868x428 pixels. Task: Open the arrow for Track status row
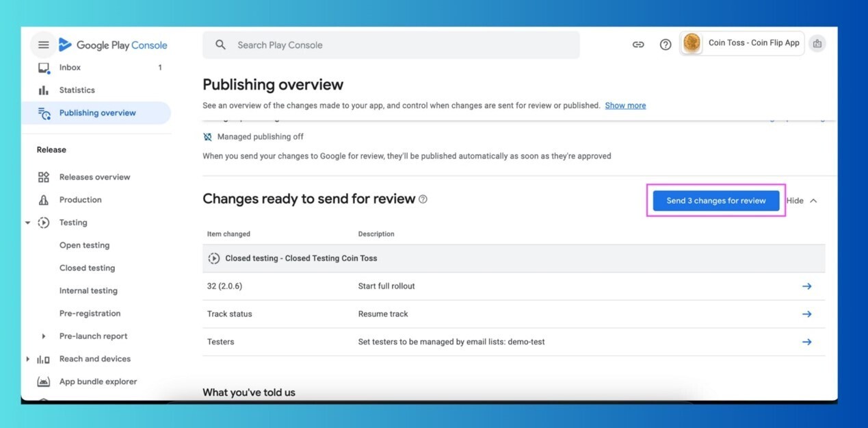click(807, 314)
